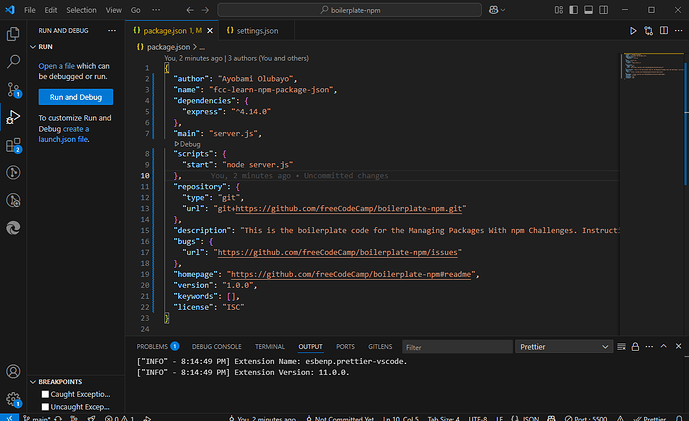Close the bottom panel
This screenshot has width=689, height=421.
tap(678, 346)
